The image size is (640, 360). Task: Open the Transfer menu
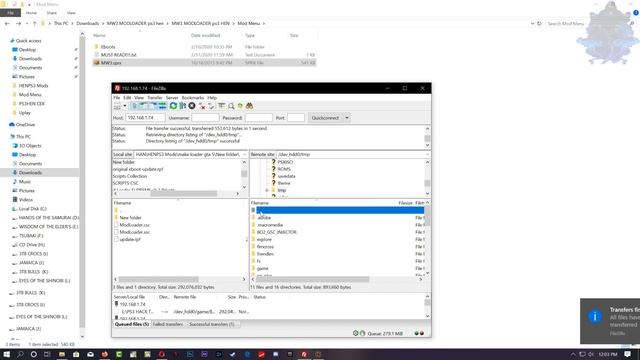155,98
